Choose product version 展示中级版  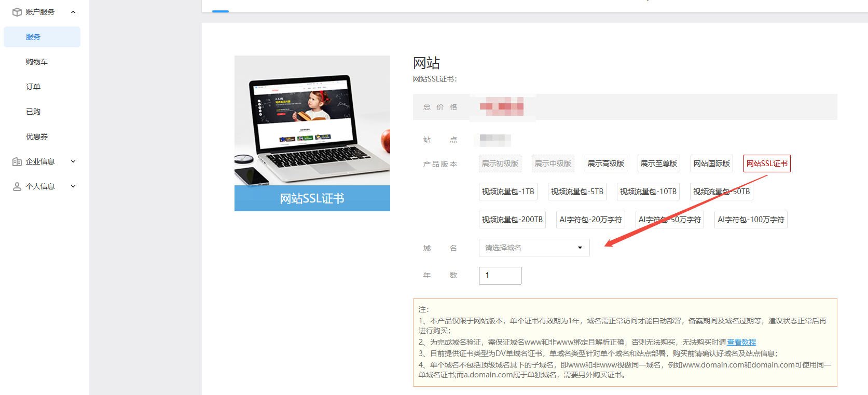(553, 164)
